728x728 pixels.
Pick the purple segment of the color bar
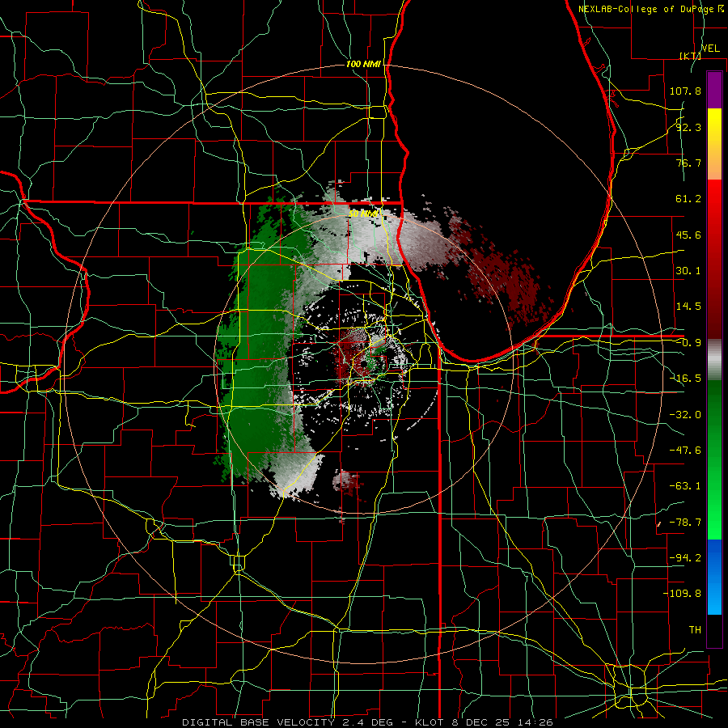point(714,91)
